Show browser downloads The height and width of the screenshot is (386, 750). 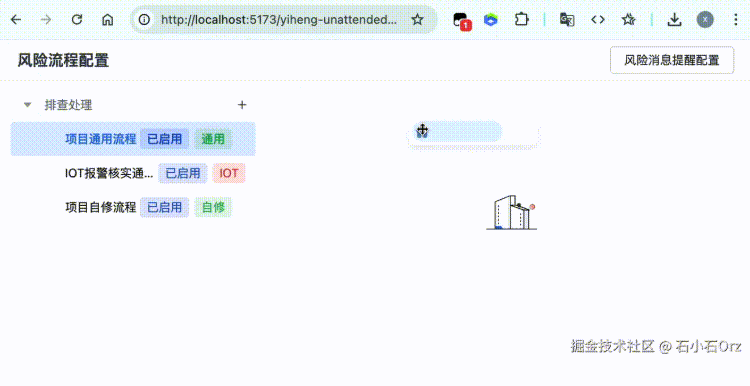pyautogui.click(x=674, y=20)
